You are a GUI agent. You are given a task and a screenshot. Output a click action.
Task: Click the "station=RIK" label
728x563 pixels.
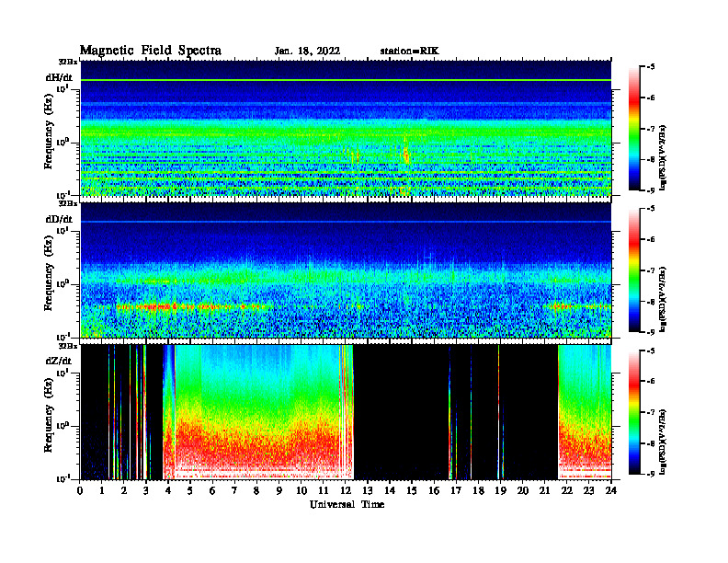(409, 52)
